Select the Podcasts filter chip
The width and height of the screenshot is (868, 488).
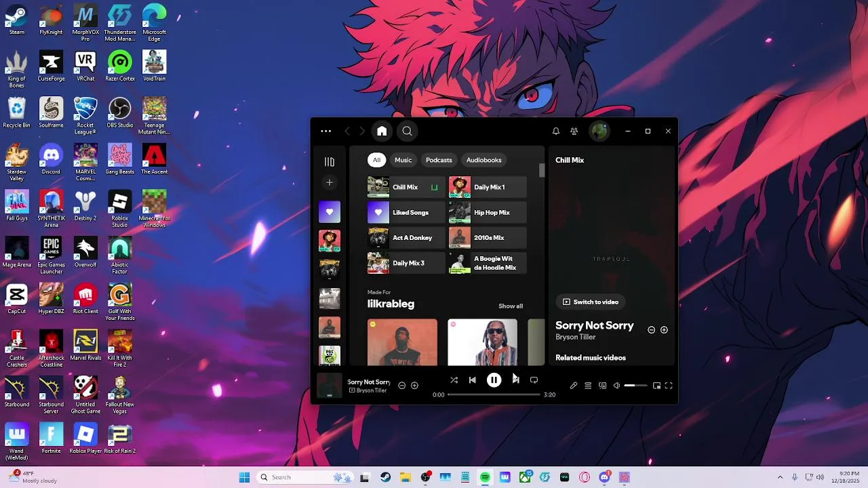[439, 160]
